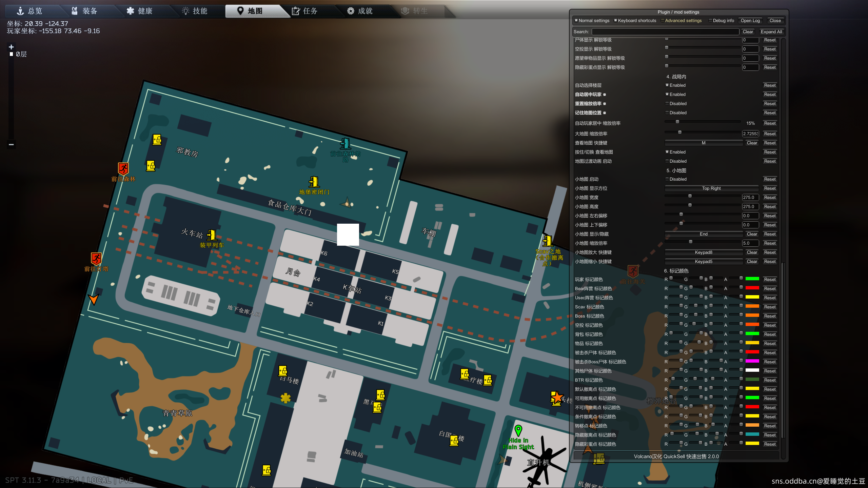868x488 pixels.
Task: Click the Open Log button
Action: click(x=750, y=20)
